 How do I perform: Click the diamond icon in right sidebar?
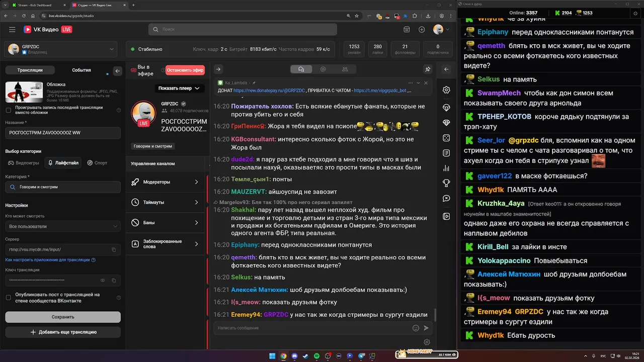pyautogui.click(x=446, y=123)
